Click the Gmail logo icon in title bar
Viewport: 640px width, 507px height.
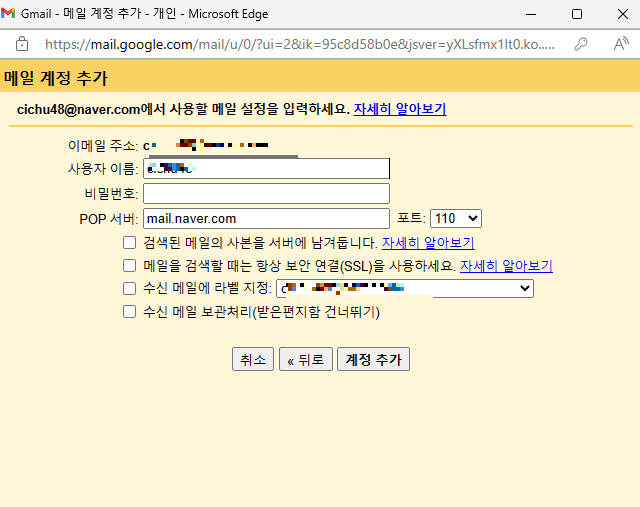tap(8, 13)
